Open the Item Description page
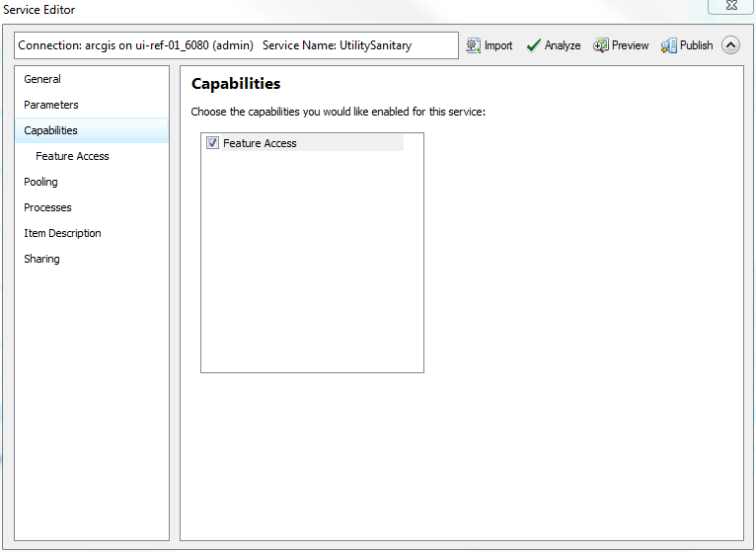Image resolution: width=756 pixels, height=552 pixels. (92, 233)
